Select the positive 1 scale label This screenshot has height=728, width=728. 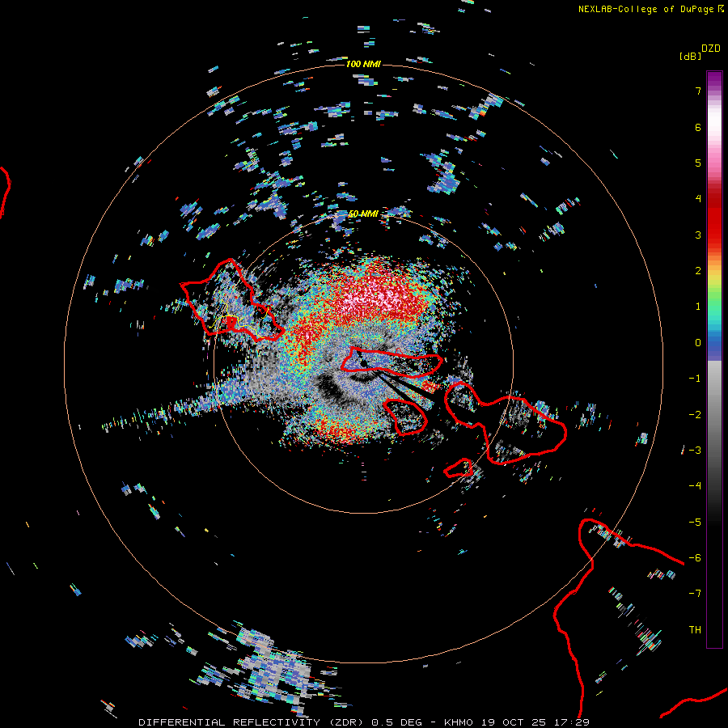click(698, 307)
